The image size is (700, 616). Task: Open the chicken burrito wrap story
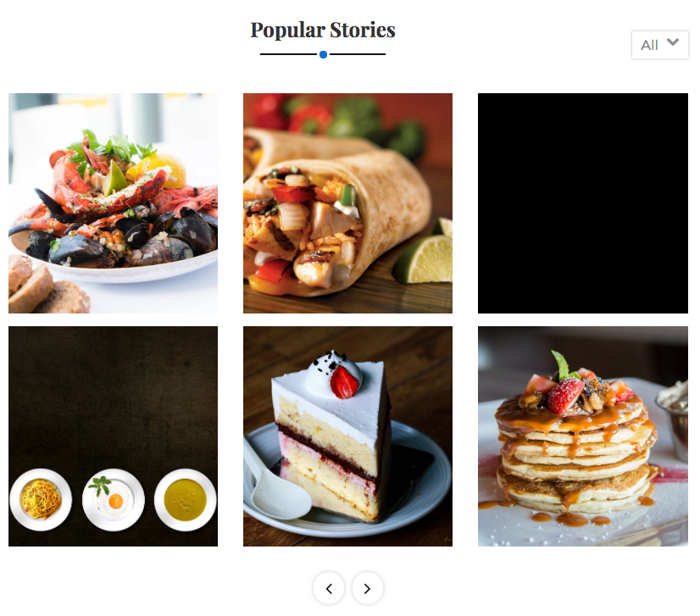coord(347,203)
